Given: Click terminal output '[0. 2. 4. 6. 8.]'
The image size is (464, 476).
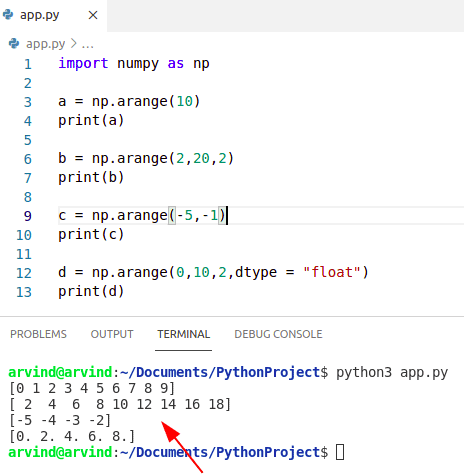Looking at the screenshot, I should 72,436.
